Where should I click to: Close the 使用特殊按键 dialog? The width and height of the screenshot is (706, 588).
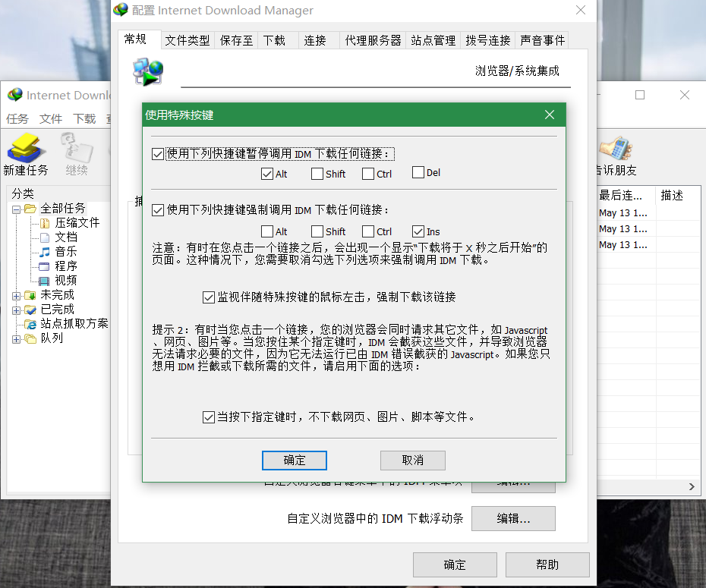[550, 115]
